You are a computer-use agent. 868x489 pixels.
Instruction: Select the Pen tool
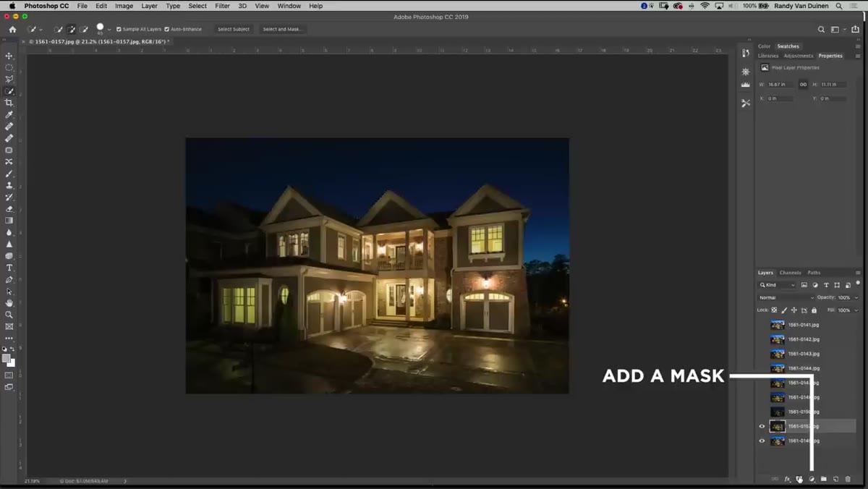(9, 279)
